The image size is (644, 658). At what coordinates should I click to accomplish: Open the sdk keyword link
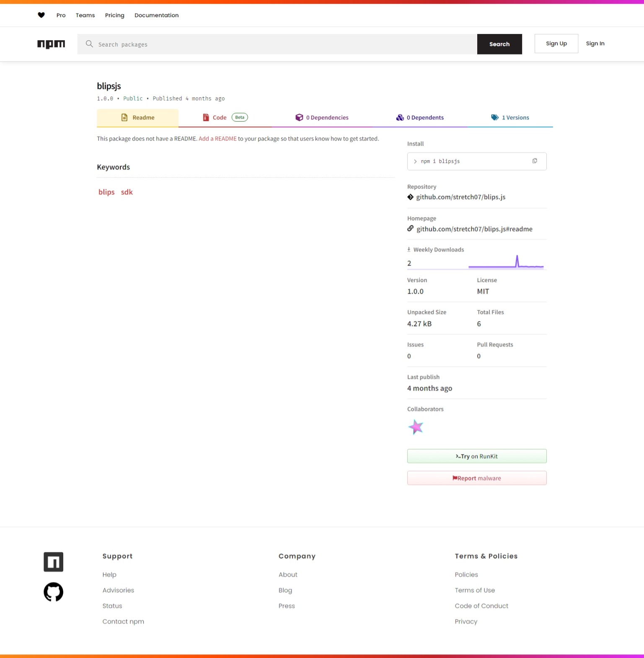point(127,192)
